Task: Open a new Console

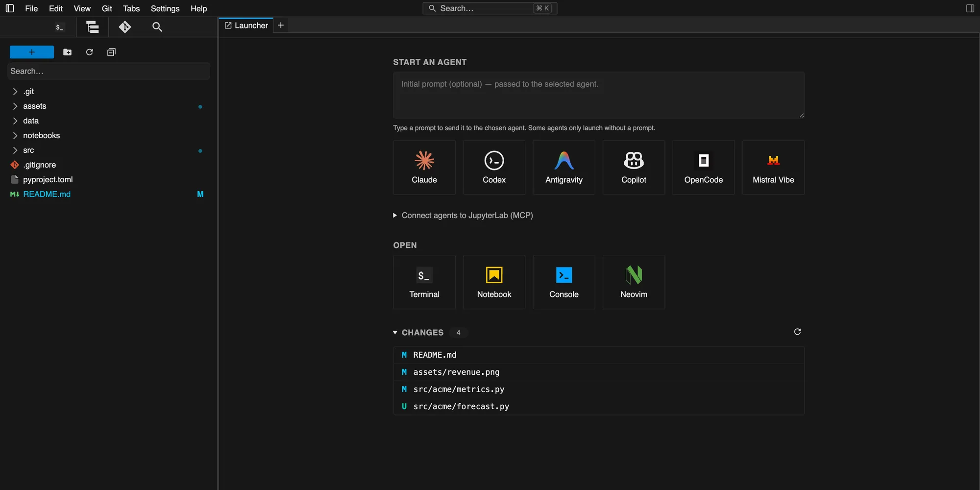Action: (x=564, y=282)
